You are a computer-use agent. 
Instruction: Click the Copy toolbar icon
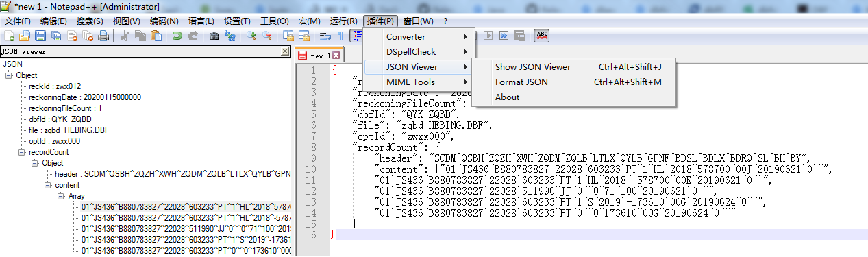(x=140, y=36)
